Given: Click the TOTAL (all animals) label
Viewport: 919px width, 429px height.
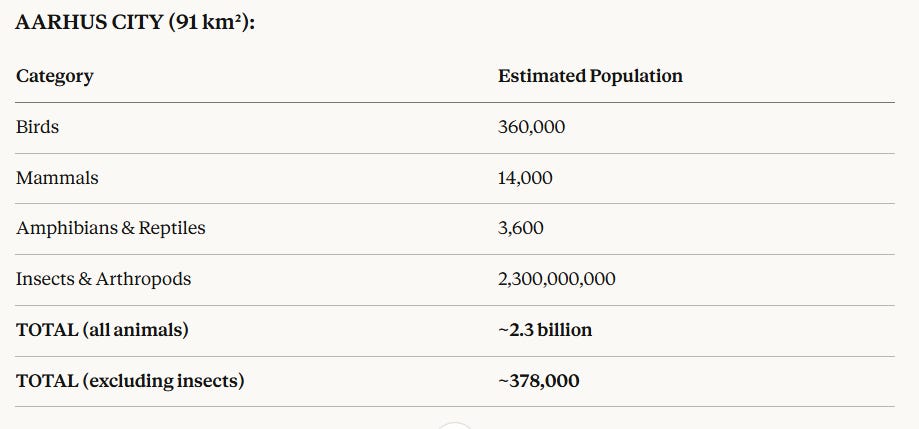Looking at the screenshot, I should (x=103, y=330).
